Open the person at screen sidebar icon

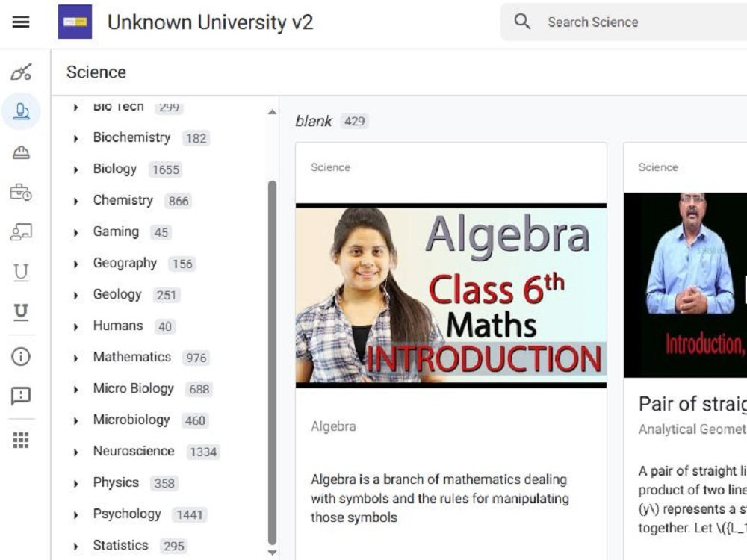21,232
